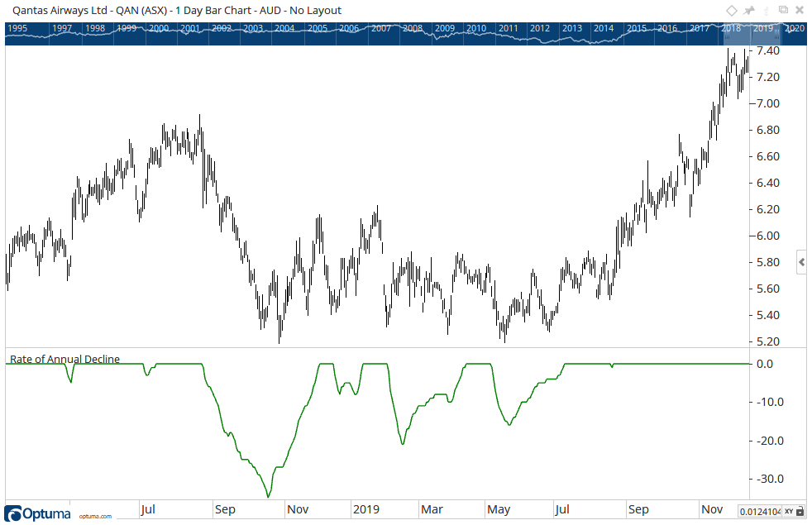This screenshot has height=525, width=812.
Task: Grab the right handle of the overview range
Action: [x=776, y=34]
